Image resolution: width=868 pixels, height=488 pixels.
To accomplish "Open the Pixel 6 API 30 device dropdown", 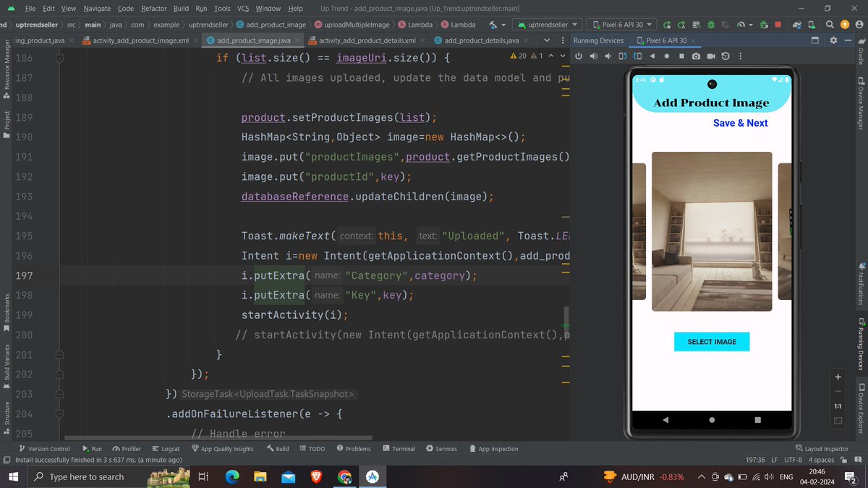I will 623,25.
